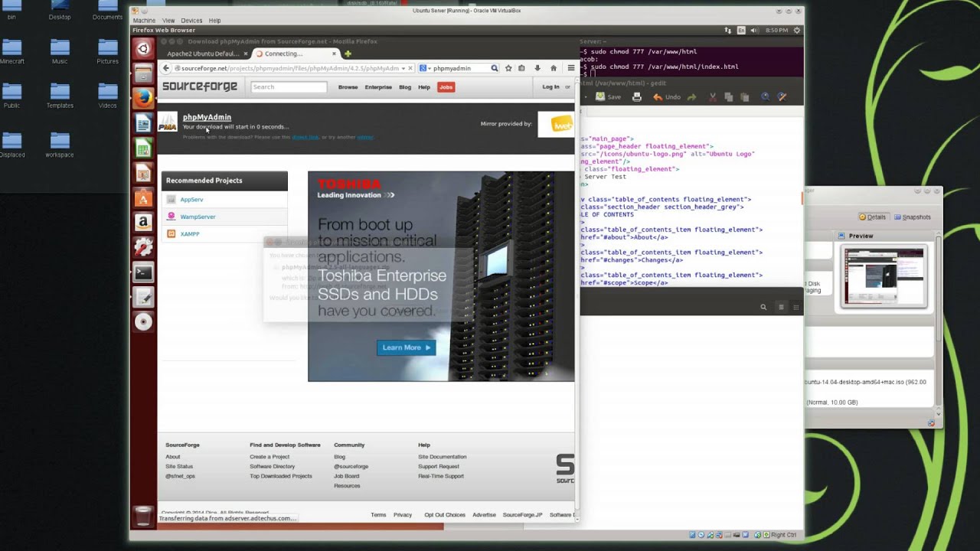Screen dimensions: 980x551
Task: Open Trash in Ubuntu launcher
Action: coord(143,517)
